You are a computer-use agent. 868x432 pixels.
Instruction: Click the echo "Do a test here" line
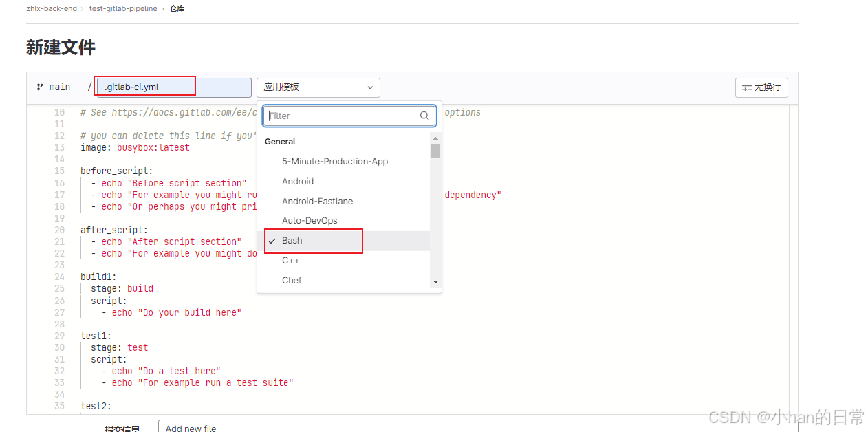[161, 371]
